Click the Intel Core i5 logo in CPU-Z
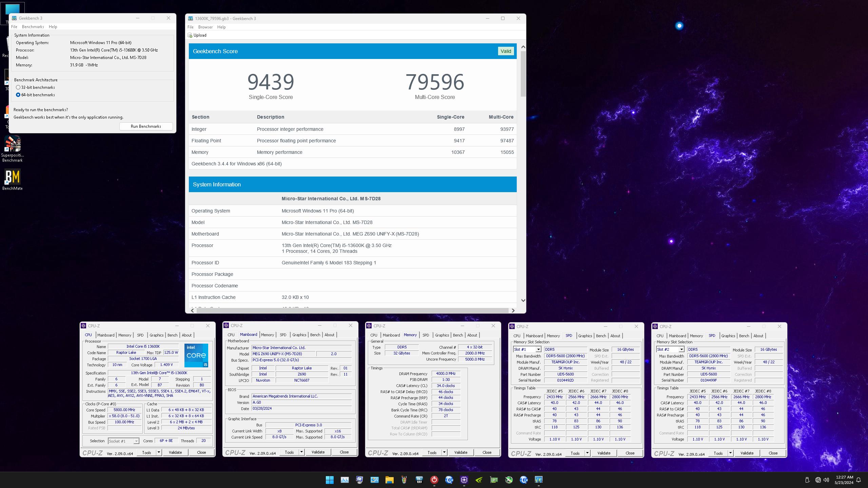The image size is (868, 488). pyautogui.click(x=196, y=355)
